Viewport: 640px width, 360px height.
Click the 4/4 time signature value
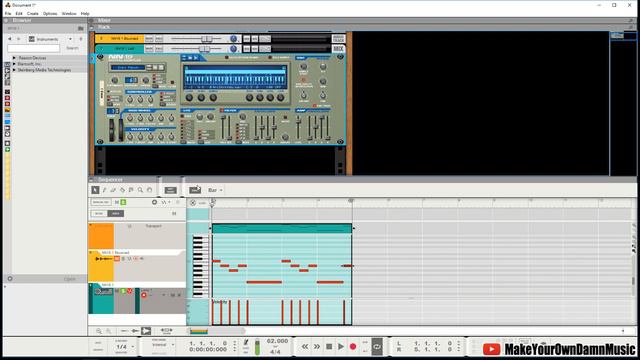point(275,351)
